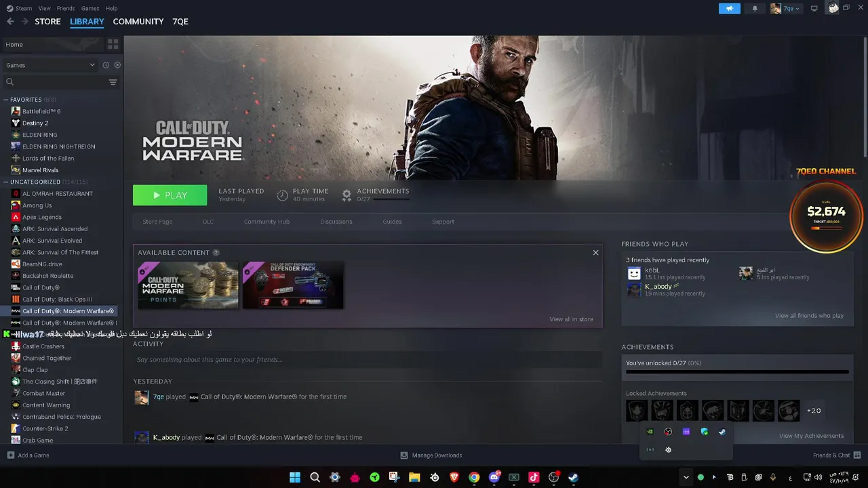Click the Achievements trophy gear icon
This screenshot has height=488, width=868.
point(347,195)
